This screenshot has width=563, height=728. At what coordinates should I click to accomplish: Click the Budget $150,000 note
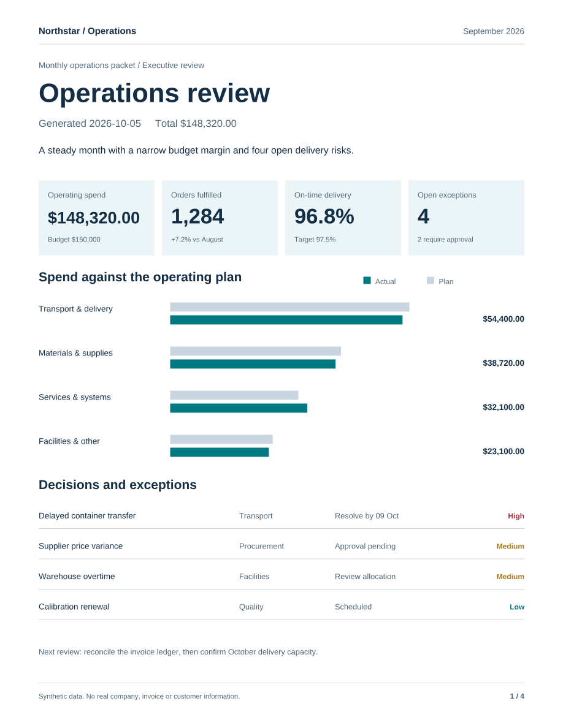click(74, 240)
